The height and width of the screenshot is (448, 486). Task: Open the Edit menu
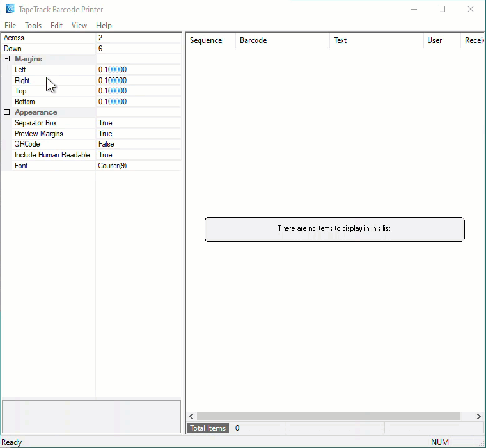tap(56, 25)
